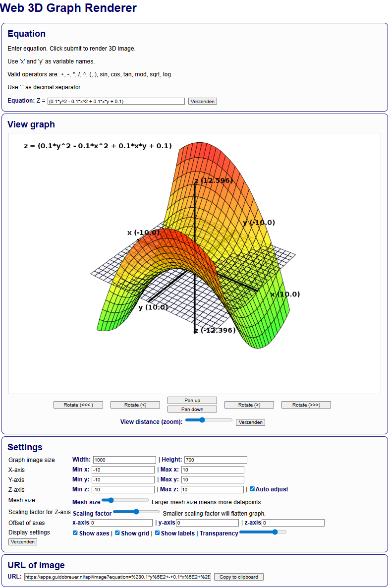
Task: Click the Pan up button
Action: (x=192, y=400)
